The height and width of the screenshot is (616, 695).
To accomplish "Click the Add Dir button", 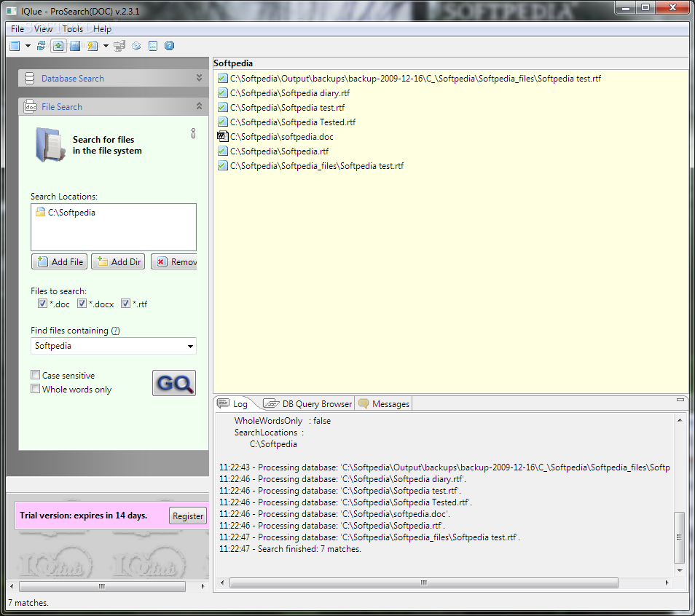I will point(118,261).
